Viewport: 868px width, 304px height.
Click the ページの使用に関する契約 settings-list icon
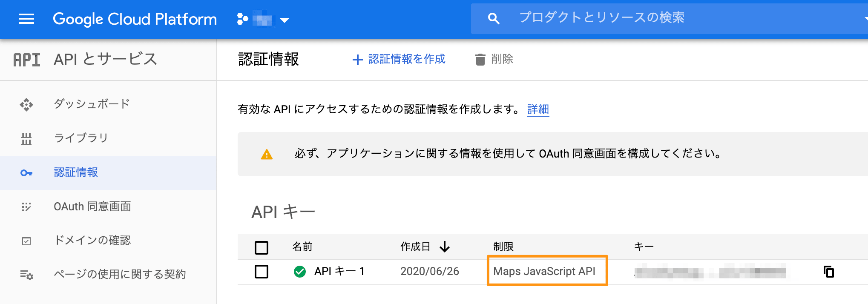tap(26, 275)
